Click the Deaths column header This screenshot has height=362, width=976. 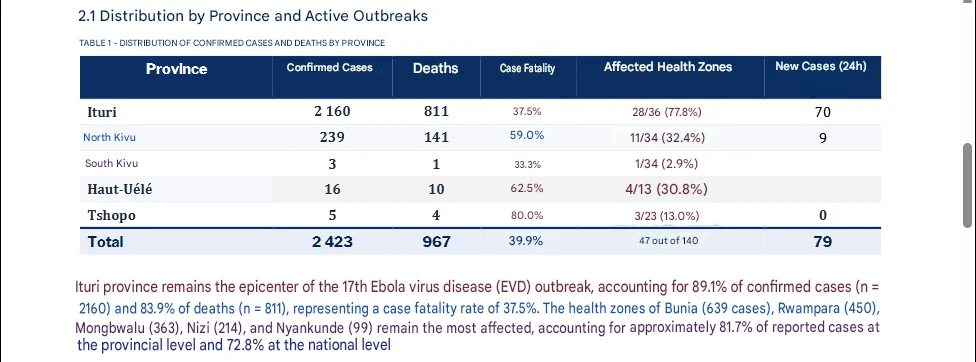point(436,68)
